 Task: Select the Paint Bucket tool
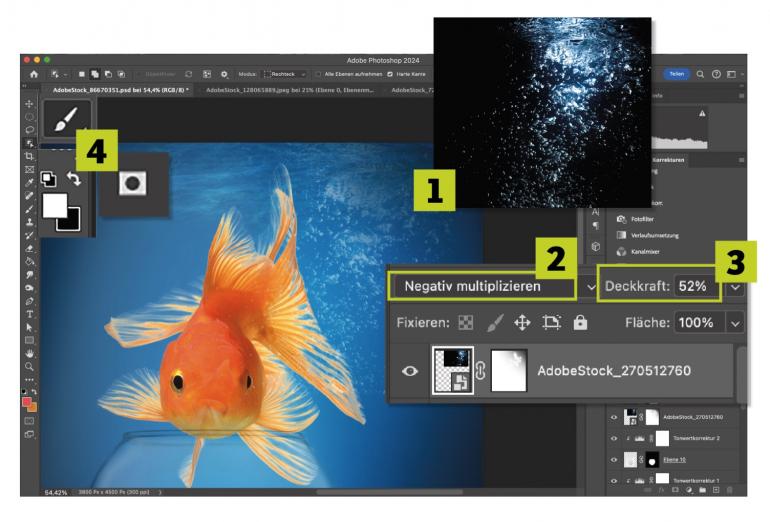(29, 261)
